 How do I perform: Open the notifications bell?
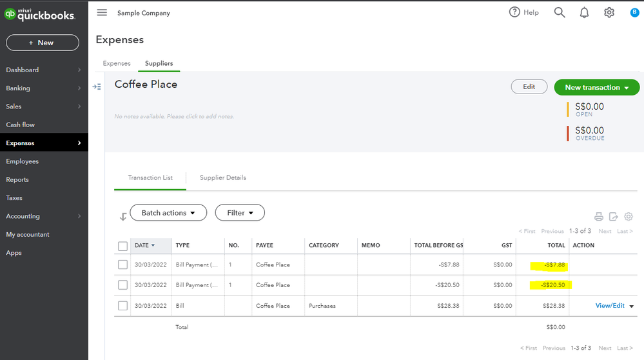pyautogui.click(x=584, y=12)
